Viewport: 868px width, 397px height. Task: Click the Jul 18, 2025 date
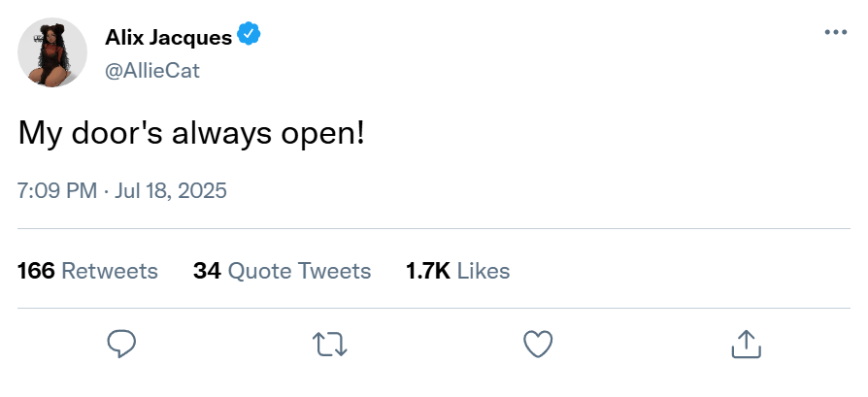[171, 190]
